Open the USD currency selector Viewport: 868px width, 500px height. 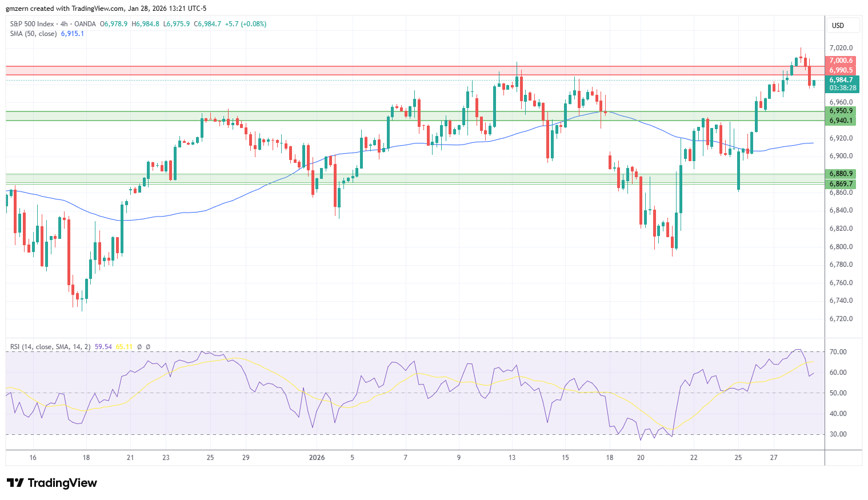[x=843, y=26]
